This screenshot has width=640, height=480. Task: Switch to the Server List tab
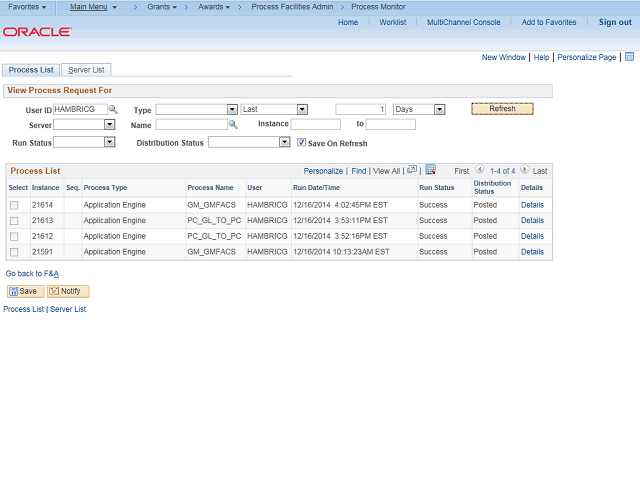(x=86, y=70)
